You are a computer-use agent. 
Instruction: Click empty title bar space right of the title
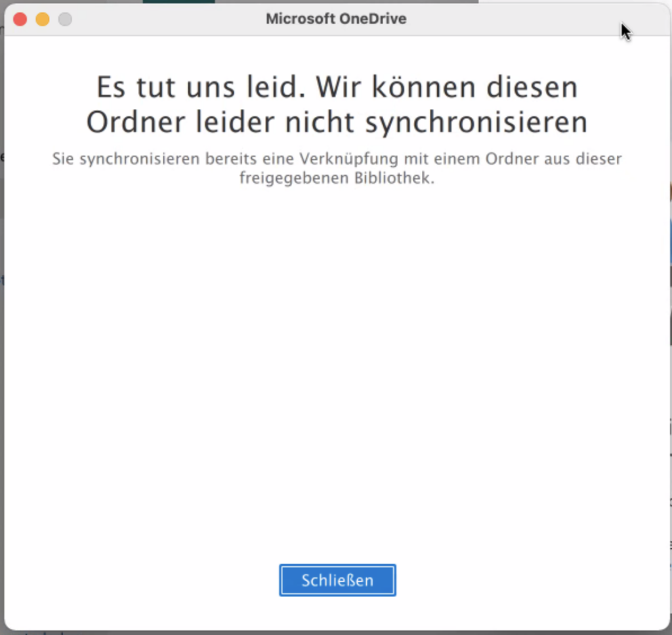click(512, 19)
